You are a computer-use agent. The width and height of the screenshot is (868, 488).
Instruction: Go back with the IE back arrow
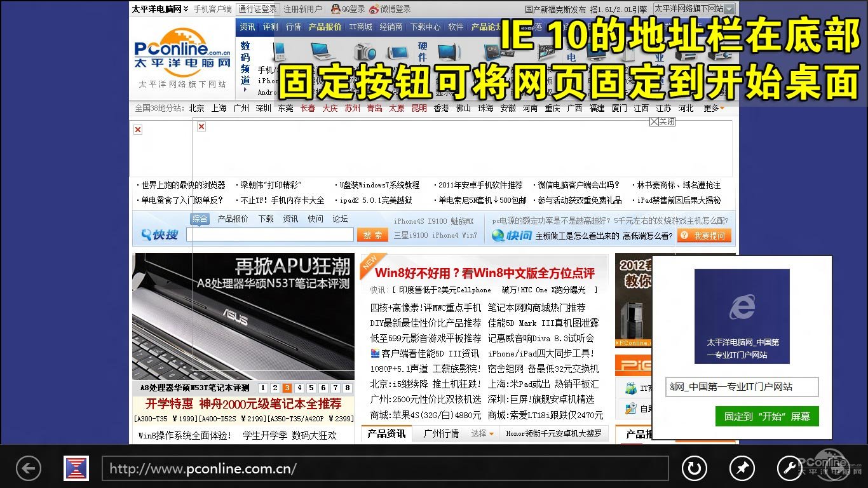pyautogui.click(x=28, y=469)
